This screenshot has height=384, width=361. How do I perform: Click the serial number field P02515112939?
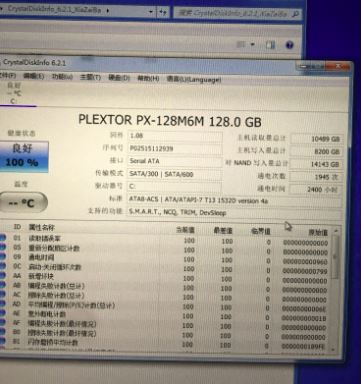(175, 148)
